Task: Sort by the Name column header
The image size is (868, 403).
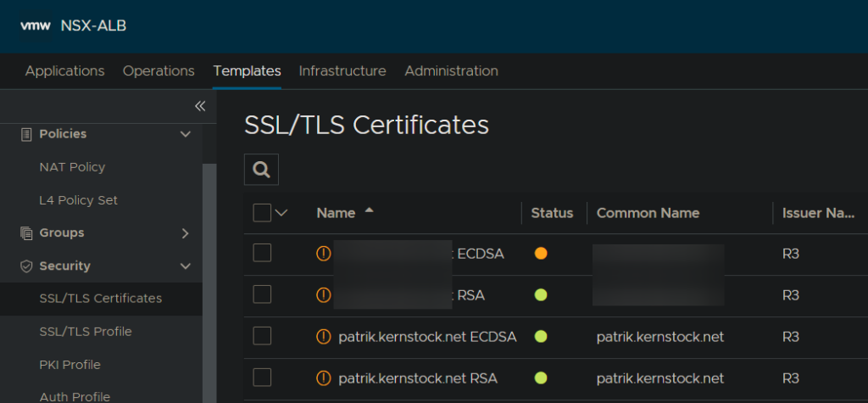Action: pos(336,213)
